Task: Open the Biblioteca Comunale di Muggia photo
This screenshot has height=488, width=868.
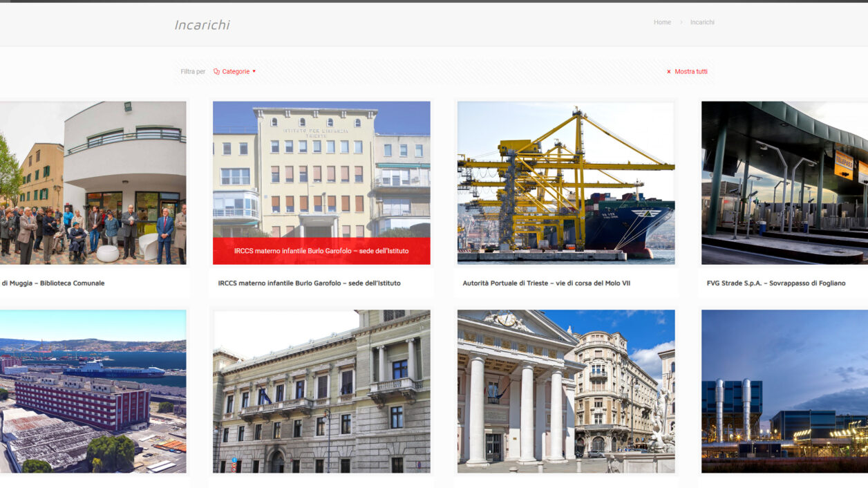Action: click(93, 182)
